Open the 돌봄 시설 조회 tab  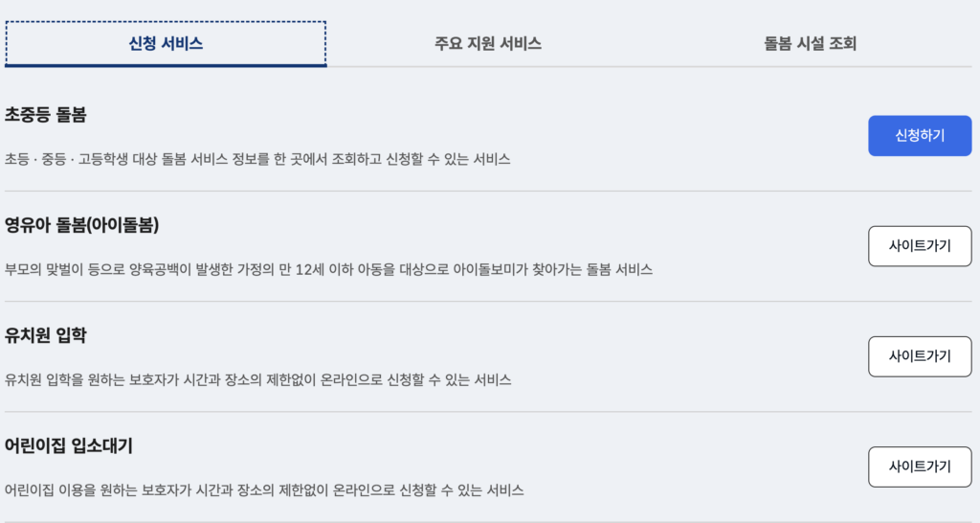point(810,43)
